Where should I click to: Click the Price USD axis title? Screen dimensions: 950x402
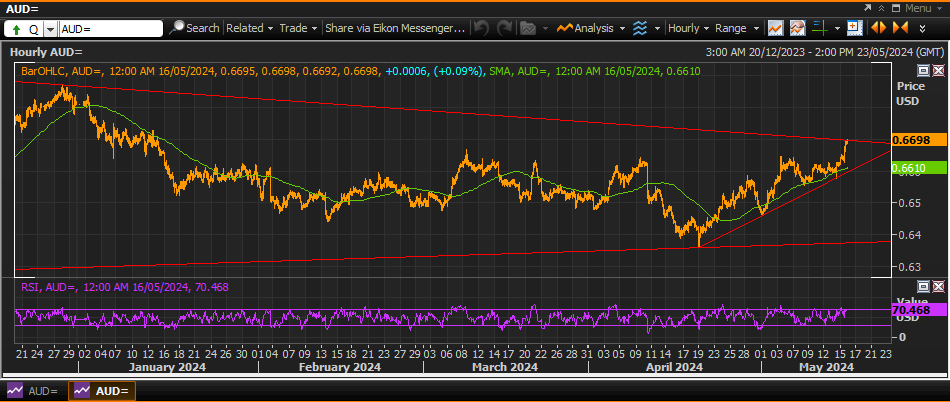[908, 93]
